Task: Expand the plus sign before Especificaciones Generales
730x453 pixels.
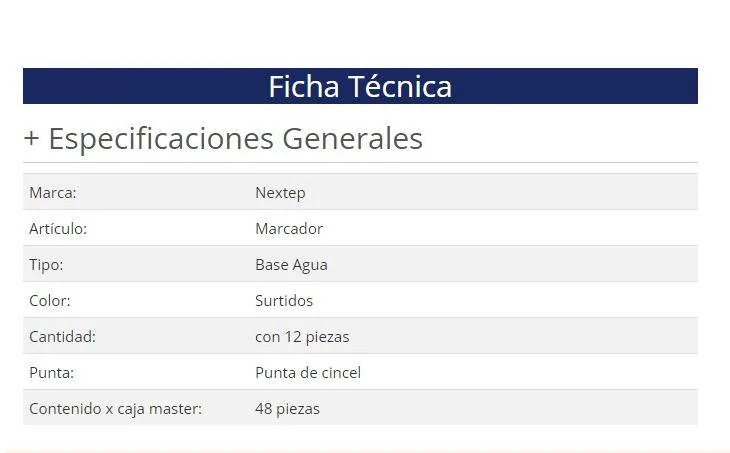Action: (x=32, y=139)
